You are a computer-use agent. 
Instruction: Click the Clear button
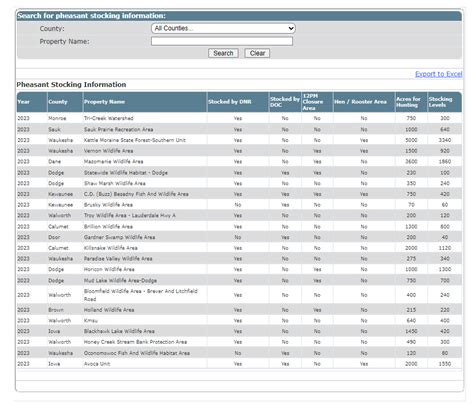(x=257, y=53)
